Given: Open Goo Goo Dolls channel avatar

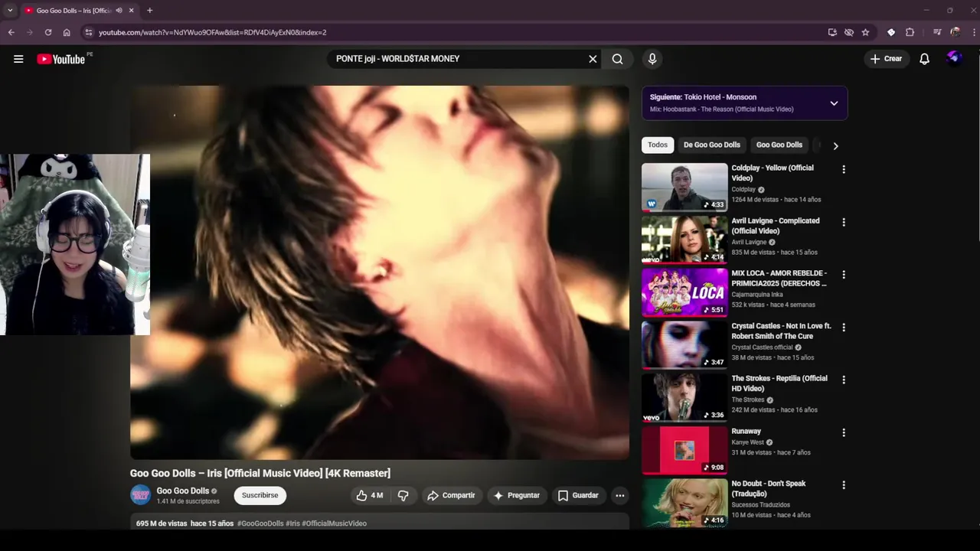Looking at the screenshot, I should click(x=140, y=495).
